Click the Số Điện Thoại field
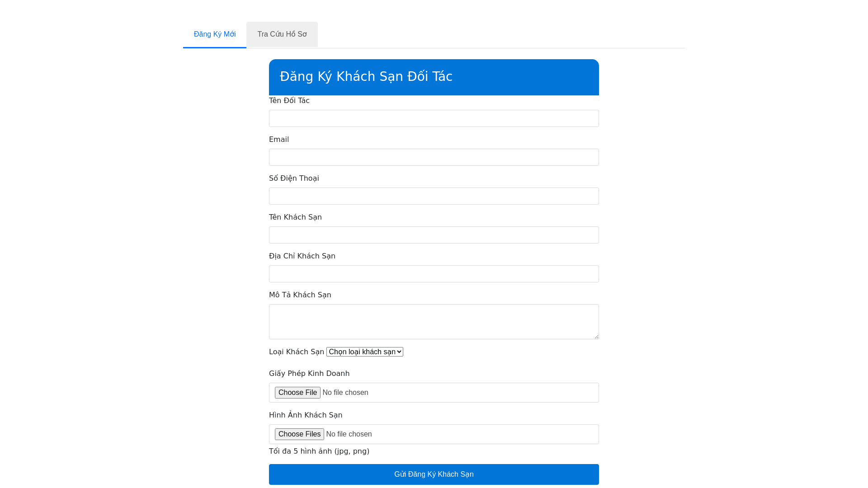Screen dimensions: 868x488 click(x=434, y=196)
